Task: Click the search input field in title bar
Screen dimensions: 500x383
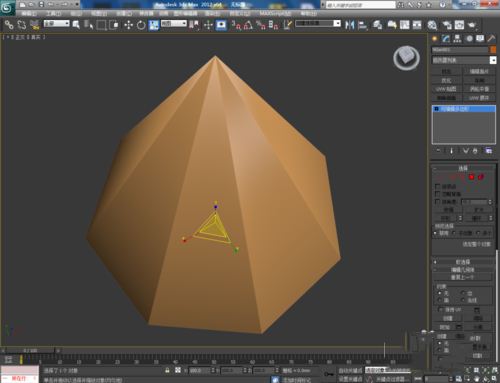Action: 360,5
